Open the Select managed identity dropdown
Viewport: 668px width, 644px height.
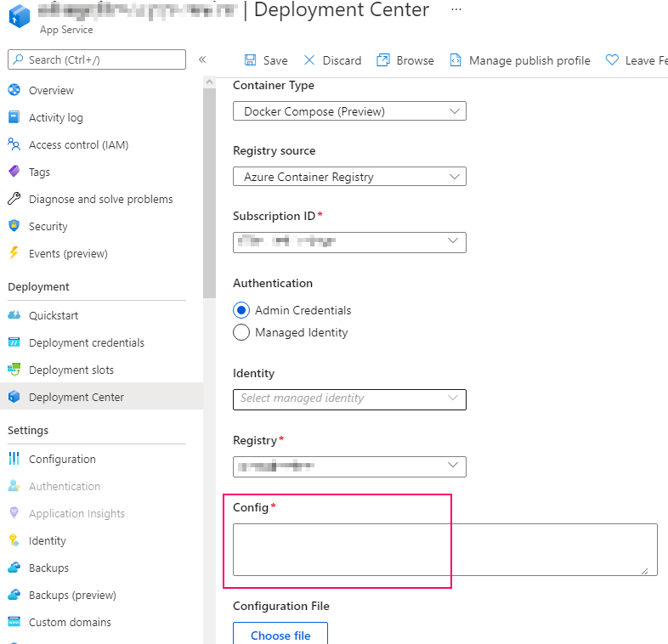click(x=349, y=399)
